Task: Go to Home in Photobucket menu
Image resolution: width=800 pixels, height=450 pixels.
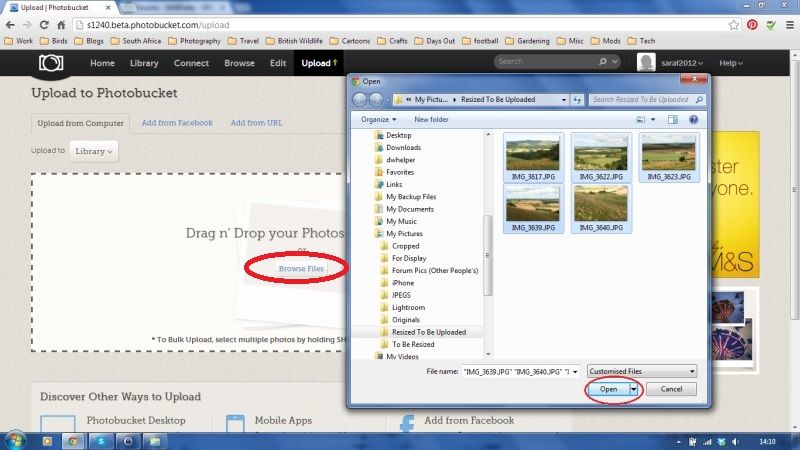Action: (102, 63)
